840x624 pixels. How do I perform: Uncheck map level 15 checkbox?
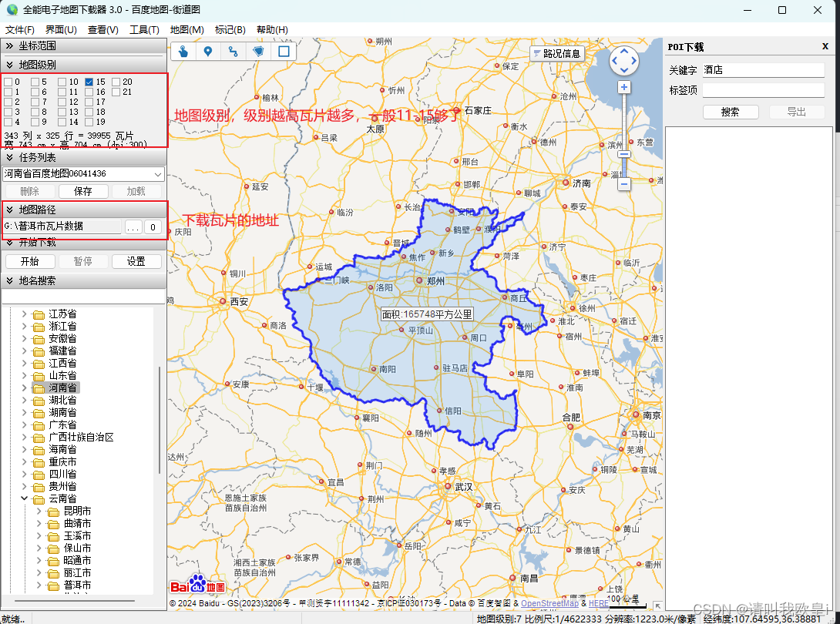[89, 82]
